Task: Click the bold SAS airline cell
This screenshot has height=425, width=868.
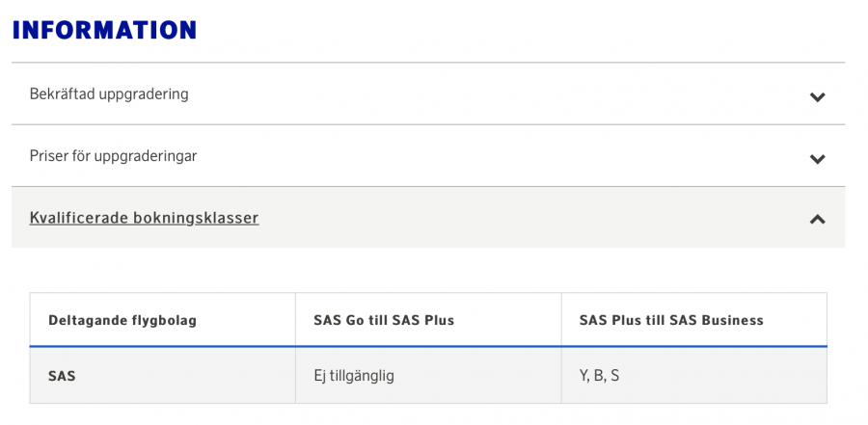Action: tap(62, 376)
